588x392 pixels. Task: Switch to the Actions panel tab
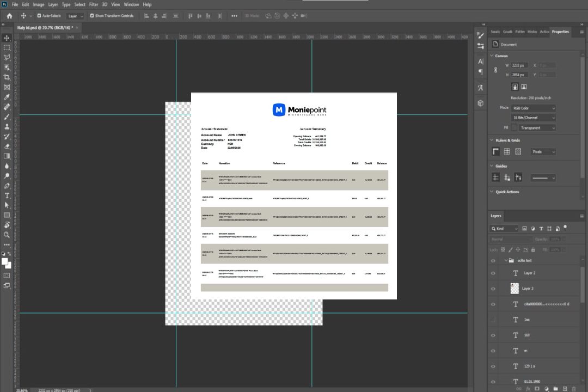544,32
